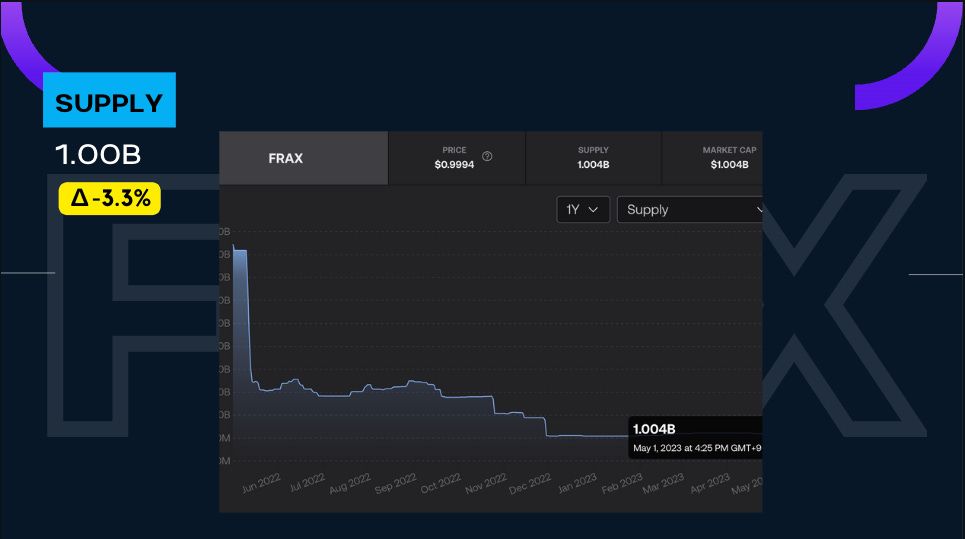Click the SUPPLY 1.004B header stat

(593, 158)
